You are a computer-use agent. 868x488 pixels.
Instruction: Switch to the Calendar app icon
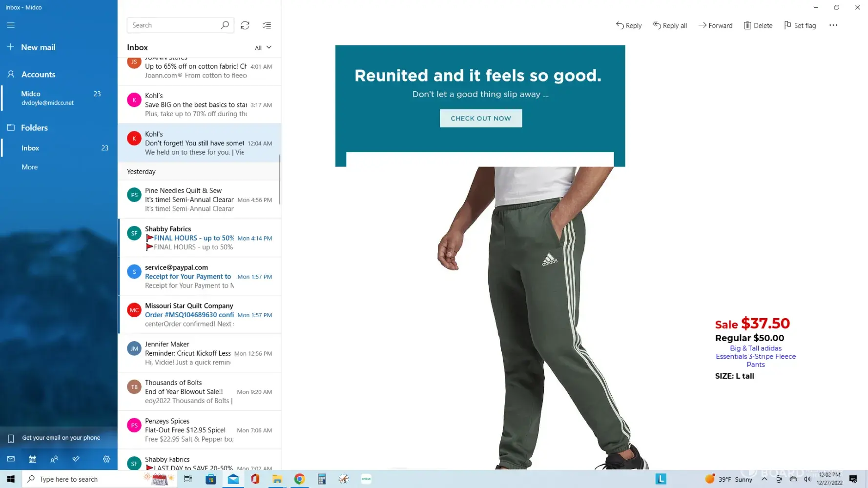coord(32,459)
